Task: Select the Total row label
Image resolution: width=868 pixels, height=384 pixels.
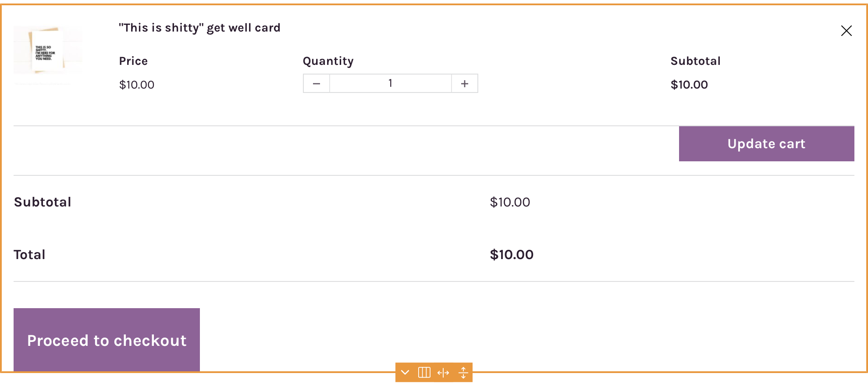Action: (29, 255)
